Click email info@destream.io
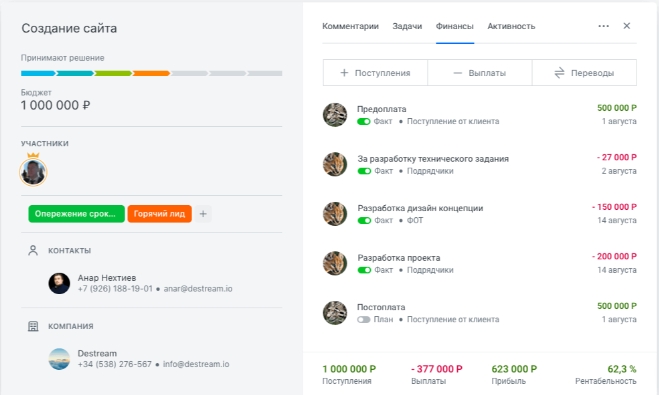Viewport: 659px width, 395px height. [196, 364]
